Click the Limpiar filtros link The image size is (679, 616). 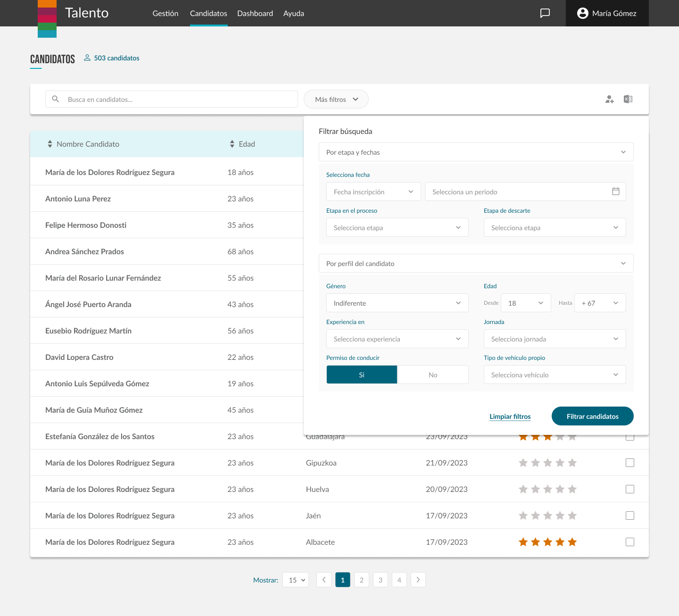(510, 416)
